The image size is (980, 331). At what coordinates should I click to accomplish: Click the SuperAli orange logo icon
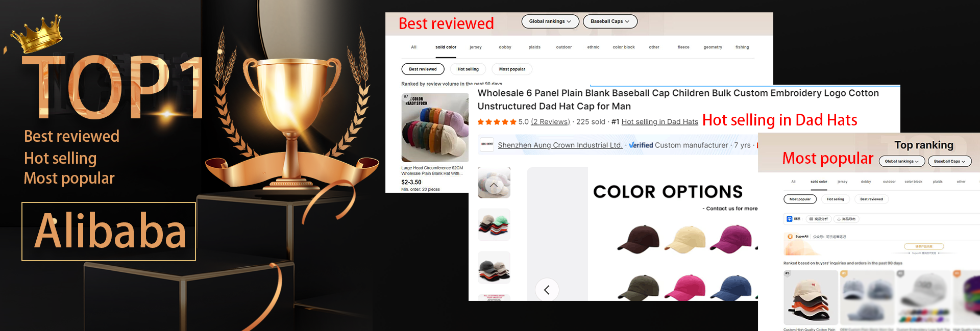tap(790, 237)
